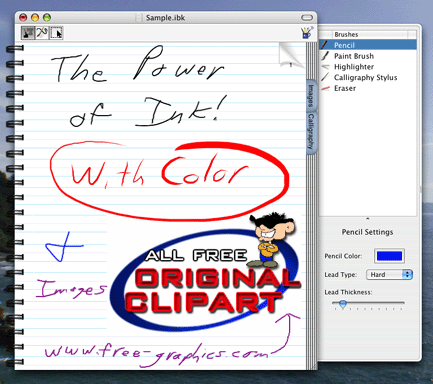Toggle the toolbar with title bar pill button
This screenshot has height=384, width=433.
coord(307,17)
